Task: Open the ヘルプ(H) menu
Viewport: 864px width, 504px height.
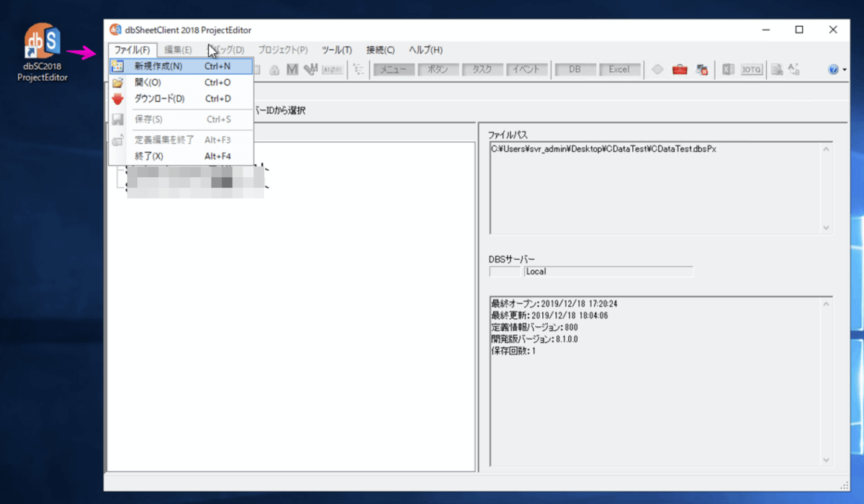Action: coord(426,50)
